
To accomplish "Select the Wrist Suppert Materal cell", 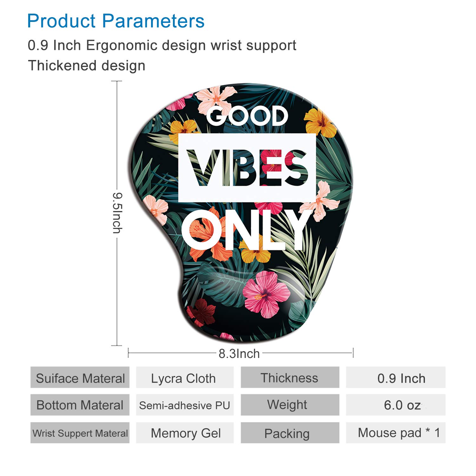I will 80,433.
